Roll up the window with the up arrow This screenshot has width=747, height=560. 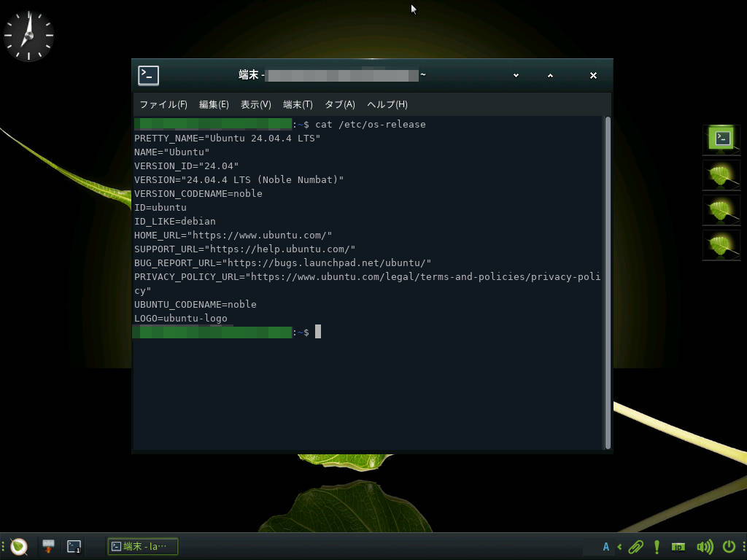(x=550, y=75)
